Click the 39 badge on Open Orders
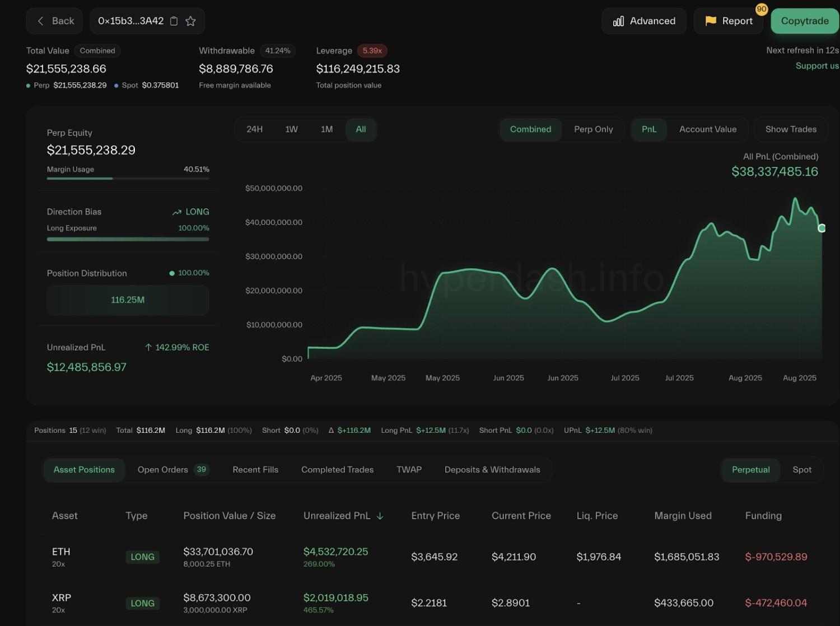The image size is (840, 626). point(201,469)
